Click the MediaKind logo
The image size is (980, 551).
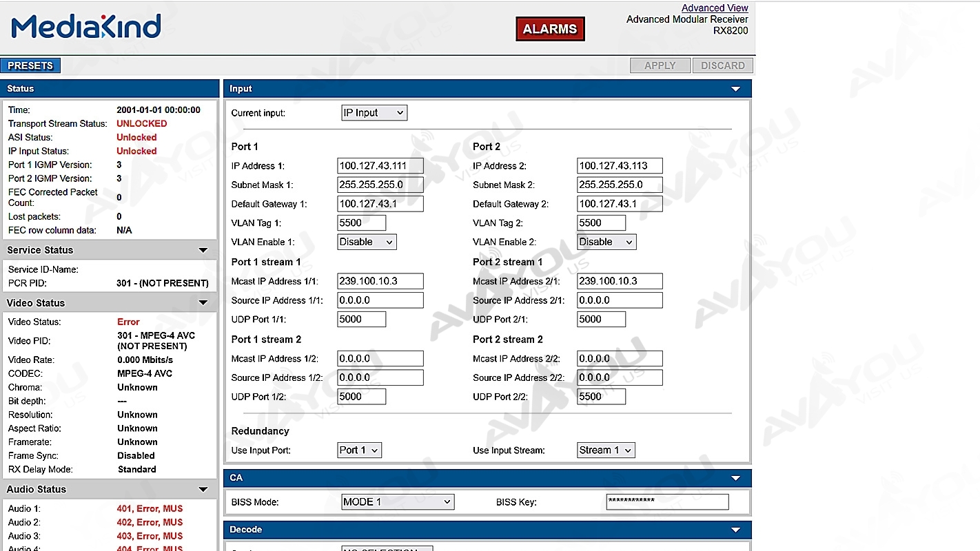(86, 27)
